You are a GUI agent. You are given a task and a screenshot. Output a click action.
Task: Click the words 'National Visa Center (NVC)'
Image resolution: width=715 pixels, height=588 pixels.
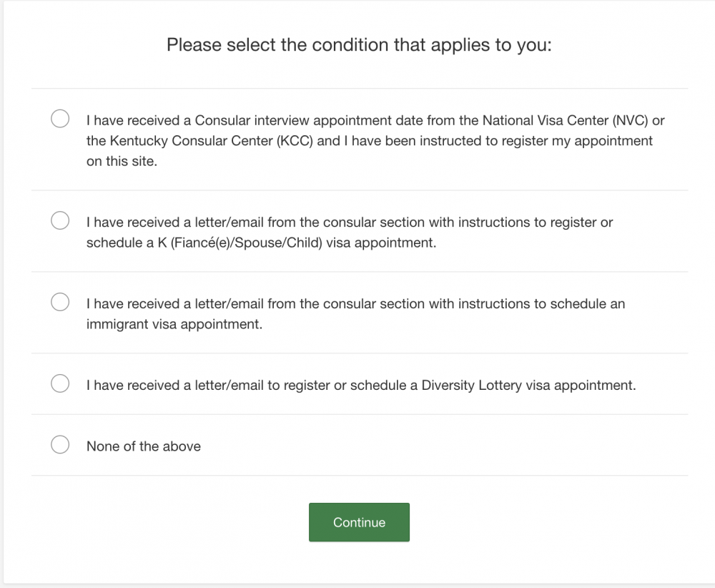(x=565, y=120)
